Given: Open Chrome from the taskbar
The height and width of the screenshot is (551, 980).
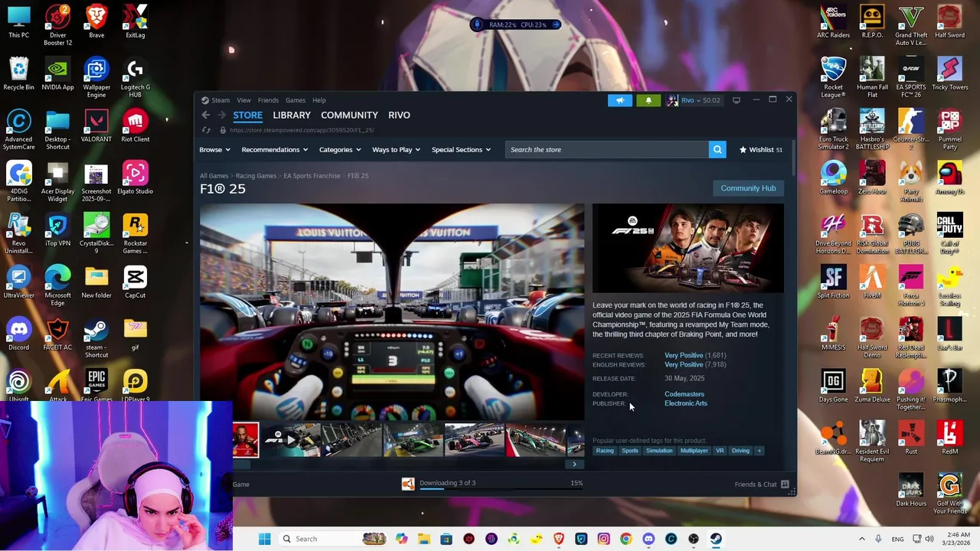Looking at the screenshot, I should [626, 539].
